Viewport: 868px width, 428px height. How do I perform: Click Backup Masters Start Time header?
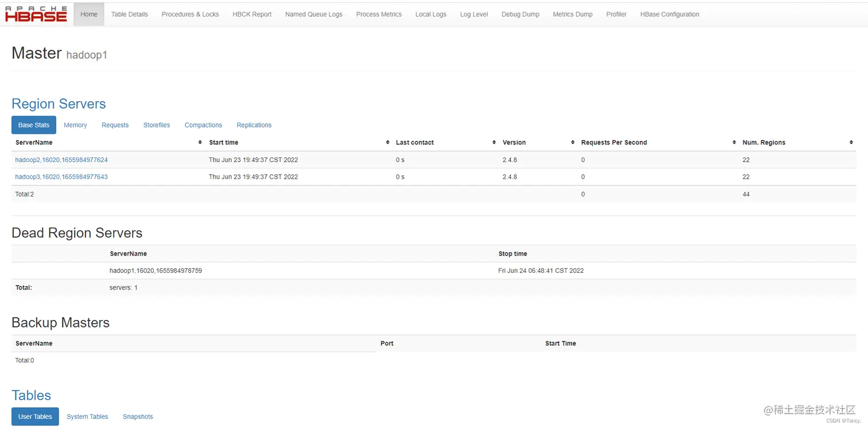560,344
